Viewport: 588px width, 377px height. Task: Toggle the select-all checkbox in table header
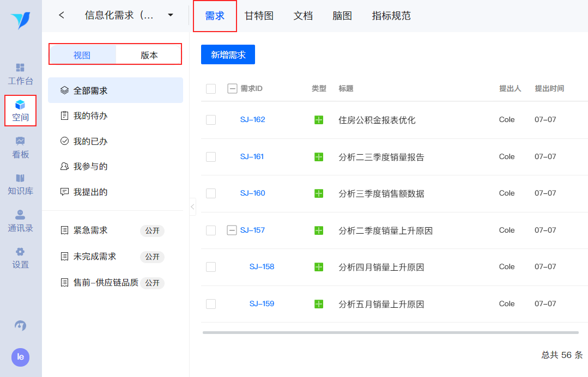click(x=211, y=89)
